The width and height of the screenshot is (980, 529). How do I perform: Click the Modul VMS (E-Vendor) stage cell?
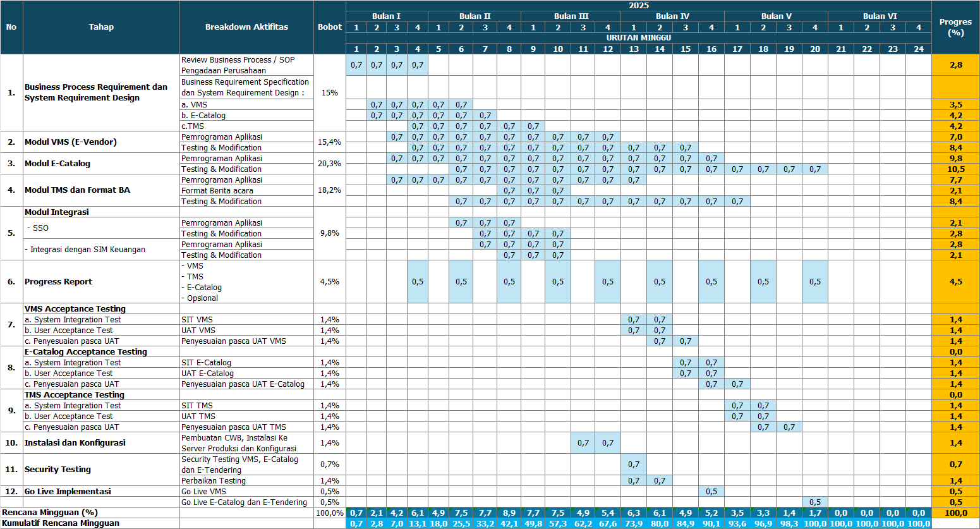[101, 142]
